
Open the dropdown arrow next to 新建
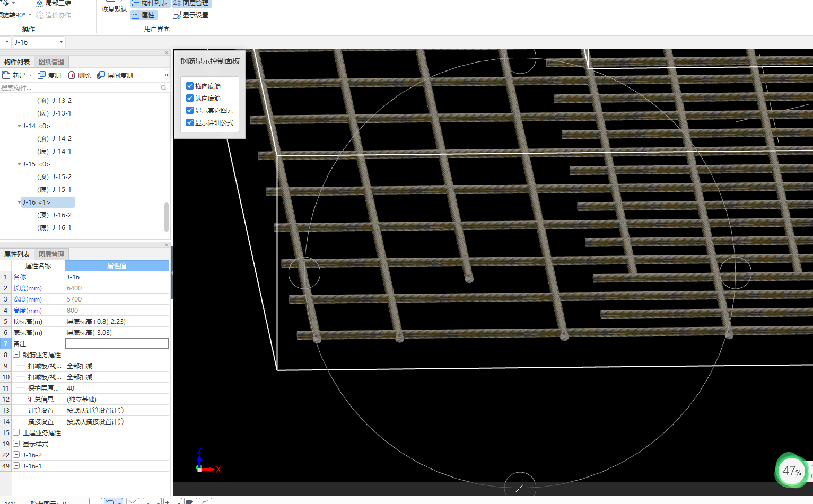point(30,76)
